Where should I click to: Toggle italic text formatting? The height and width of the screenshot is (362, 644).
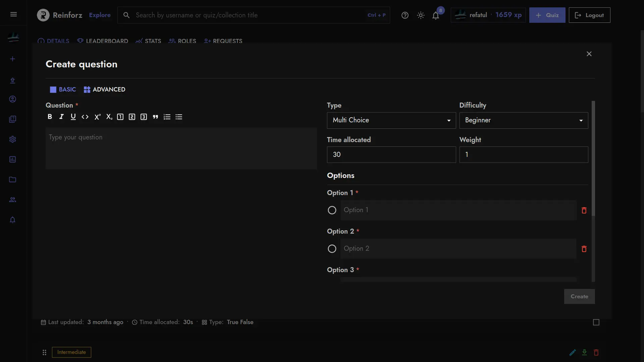61,117
